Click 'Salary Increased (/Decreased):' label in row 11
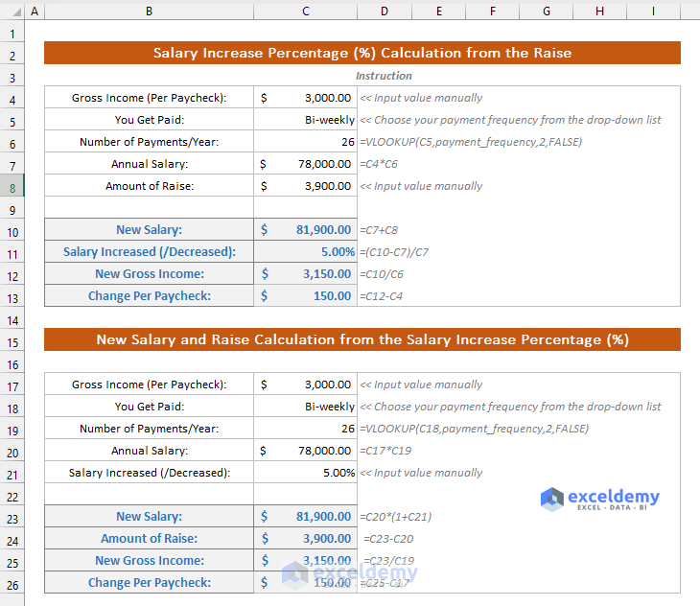The width and height of the screenshot is (700, 606). (150, 252)
